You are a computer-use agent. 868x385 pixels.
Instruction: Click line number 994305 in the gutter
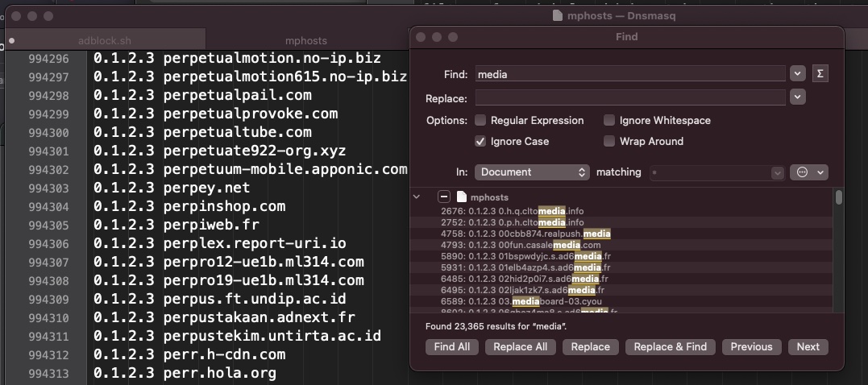click(48, 226)
